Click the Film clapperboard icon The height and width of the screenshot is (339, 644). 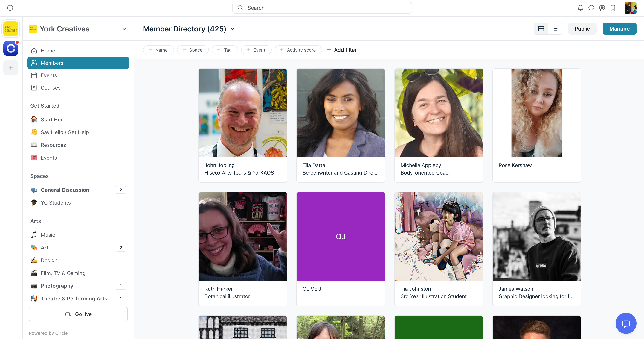point(34,273)
